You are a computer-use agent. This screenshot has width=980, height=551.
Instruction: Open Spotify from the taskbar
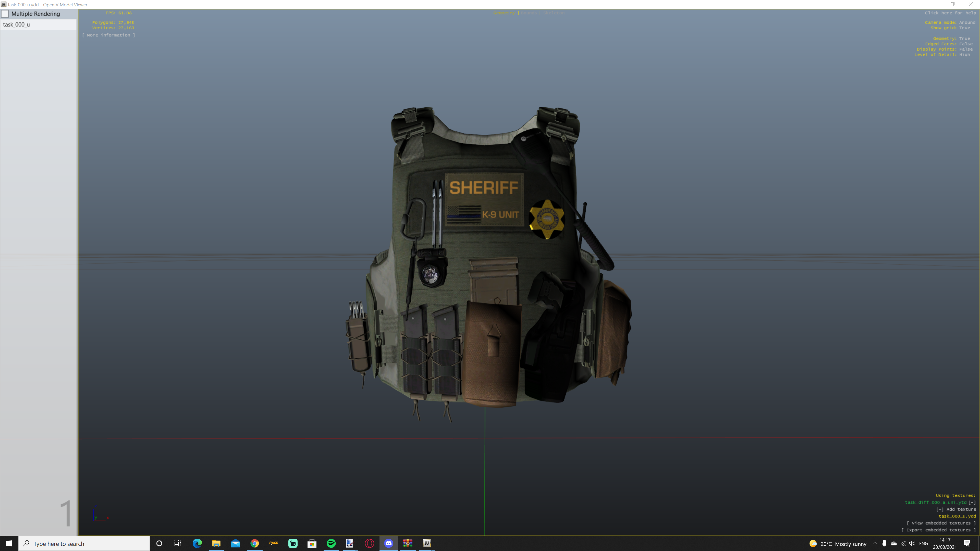click(x=331, y=543)
